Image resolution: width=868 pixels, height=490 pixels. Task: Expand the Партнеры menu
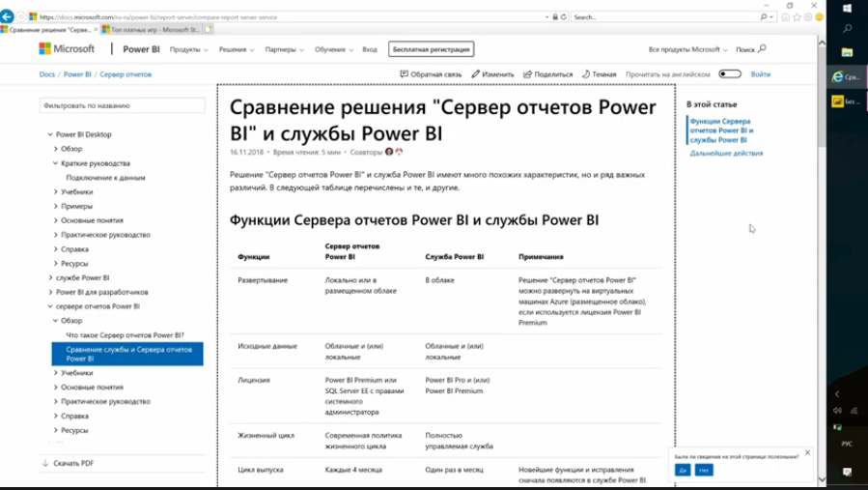click(x=284, y=49)
